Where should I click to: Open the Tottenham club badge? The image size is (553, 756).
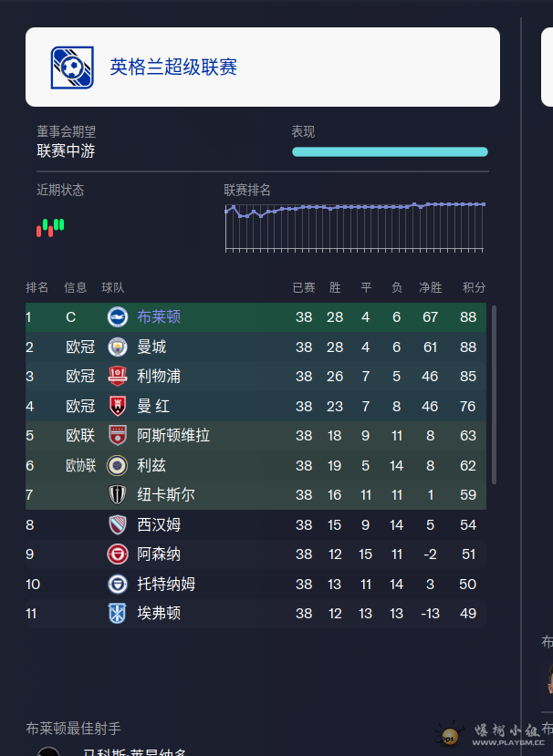[117, 585]
